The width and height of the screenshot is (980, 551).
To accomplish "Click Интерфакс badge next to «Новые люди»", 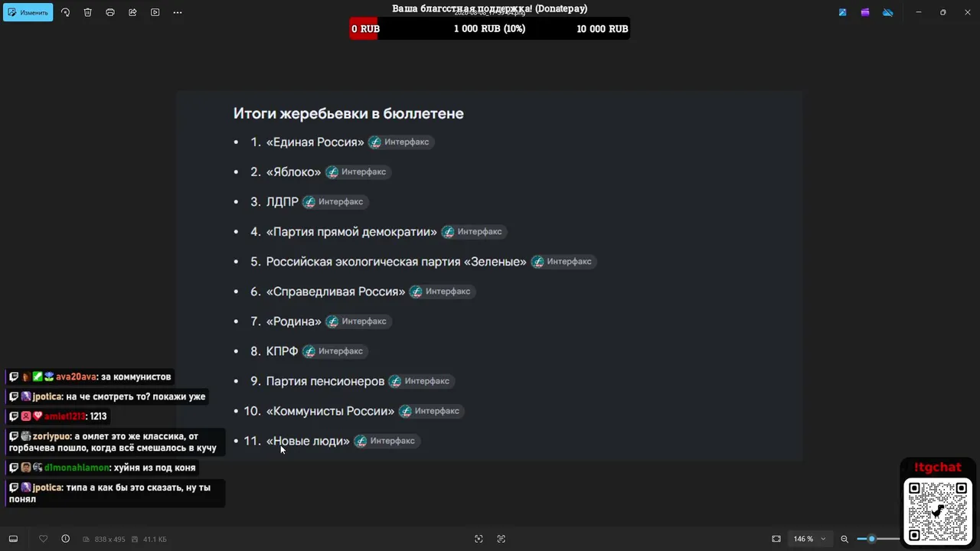I will (x=386, y=440).
